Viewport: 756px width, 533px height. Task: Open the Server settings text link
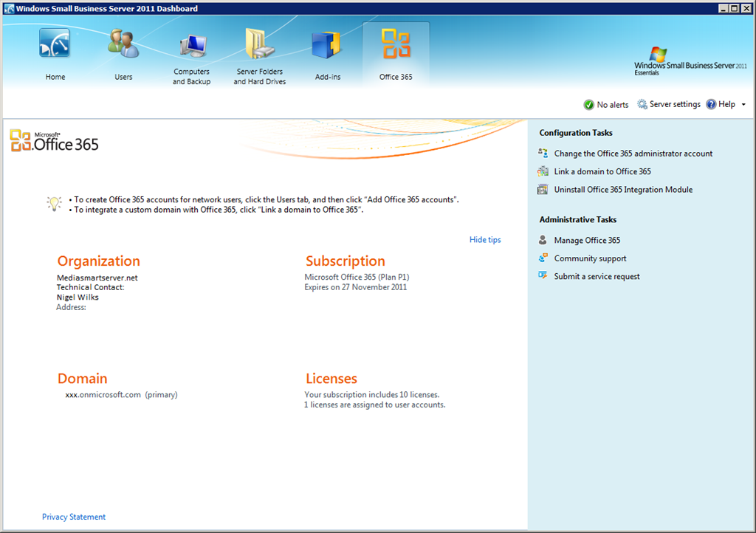[675, 104]
